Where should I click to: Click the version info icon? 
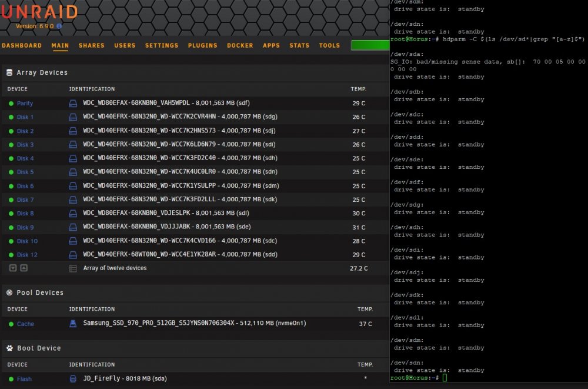pos(59,26)
